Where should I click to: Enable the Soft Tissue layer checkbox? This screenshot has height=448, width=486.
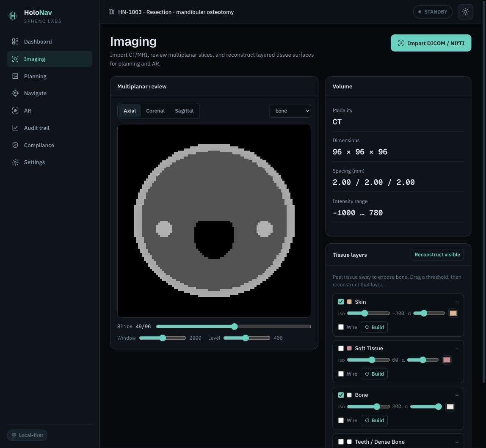pos(341,348)
